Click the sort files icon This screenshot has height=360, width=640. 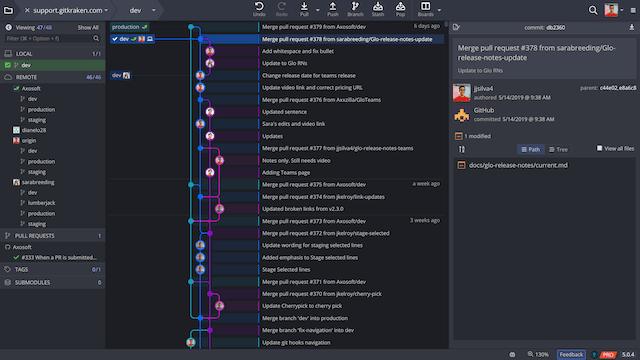(x=462, y=149)
